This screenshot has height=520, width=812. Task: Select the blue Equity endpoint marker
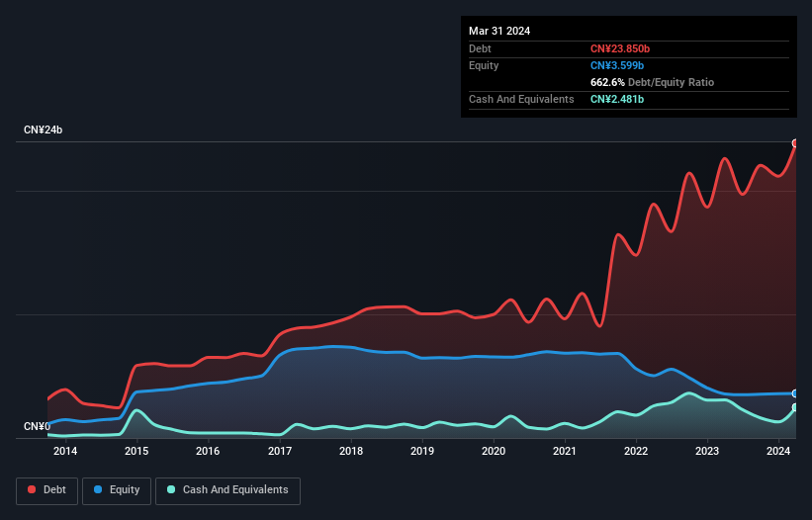tap(794, 393)
